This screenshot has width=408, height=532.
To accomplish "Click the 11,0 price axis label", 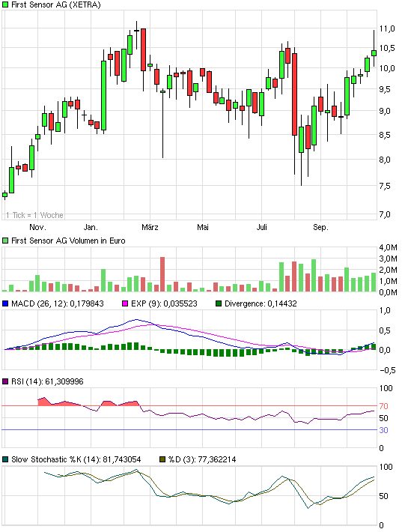I will 387,28.
